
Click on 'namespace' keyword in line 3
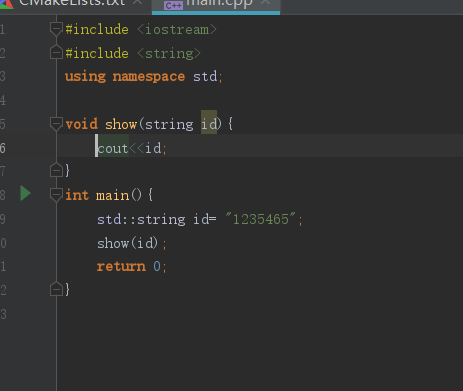click(149, 77)
